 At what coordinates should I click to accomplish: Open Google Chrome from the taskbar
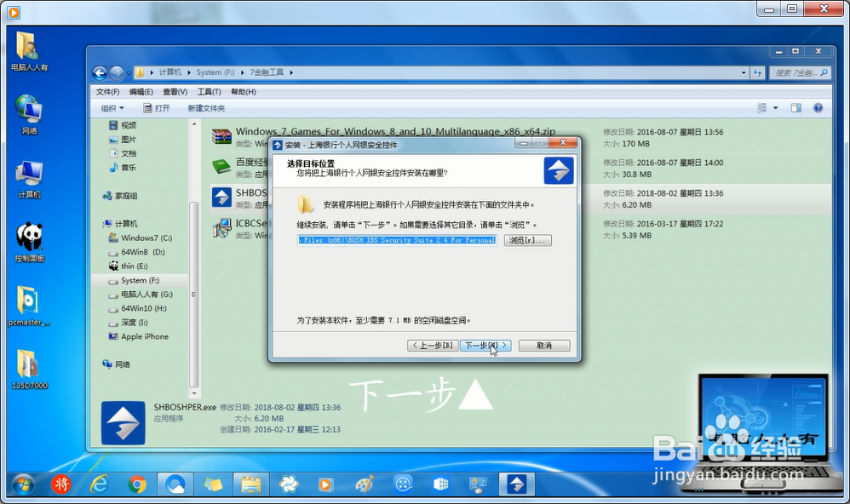137,484
